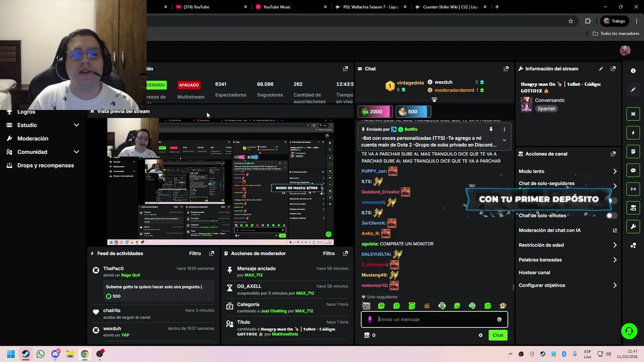This screenshot has height=362, width=644.
Task: Expand the pinned message chevron
Action: coord(504,140)
